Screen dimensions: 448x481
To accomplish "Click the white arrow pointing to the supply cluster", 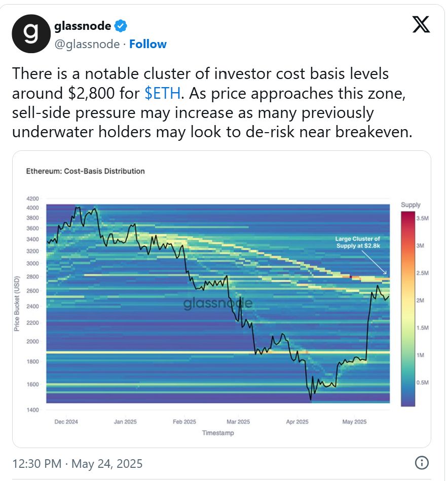I will pyautogui.click(x=376, y=263).
